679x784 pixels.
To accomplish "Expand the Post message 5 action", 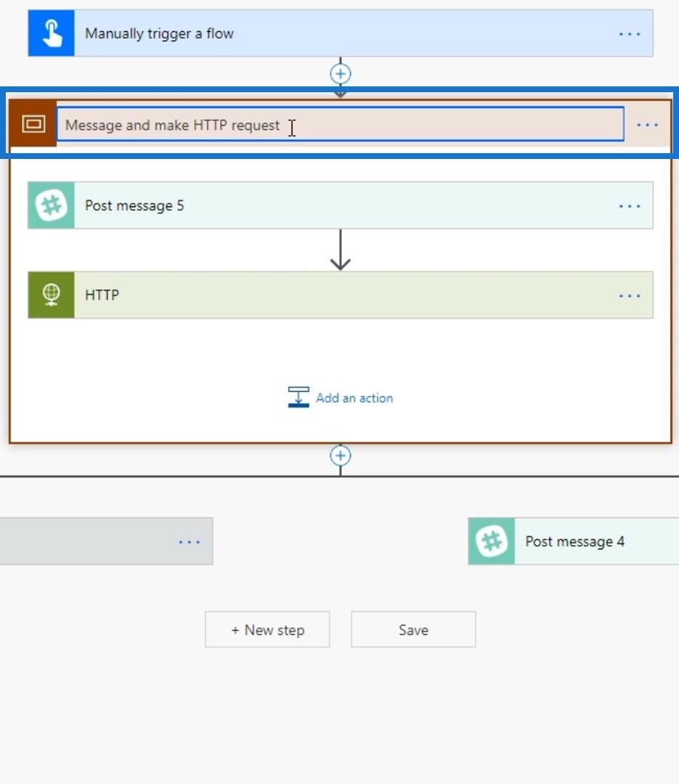I will [327, 205].
